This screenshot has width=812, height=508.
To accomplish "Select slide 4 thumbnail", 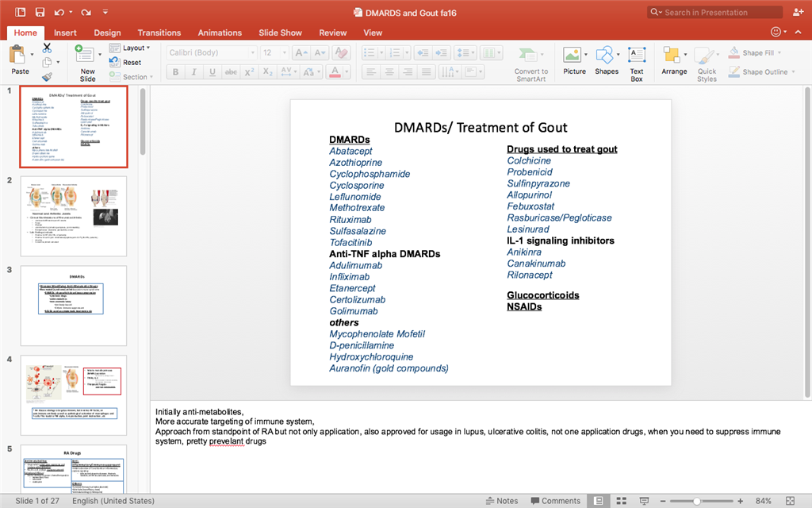I will point(74,395).
